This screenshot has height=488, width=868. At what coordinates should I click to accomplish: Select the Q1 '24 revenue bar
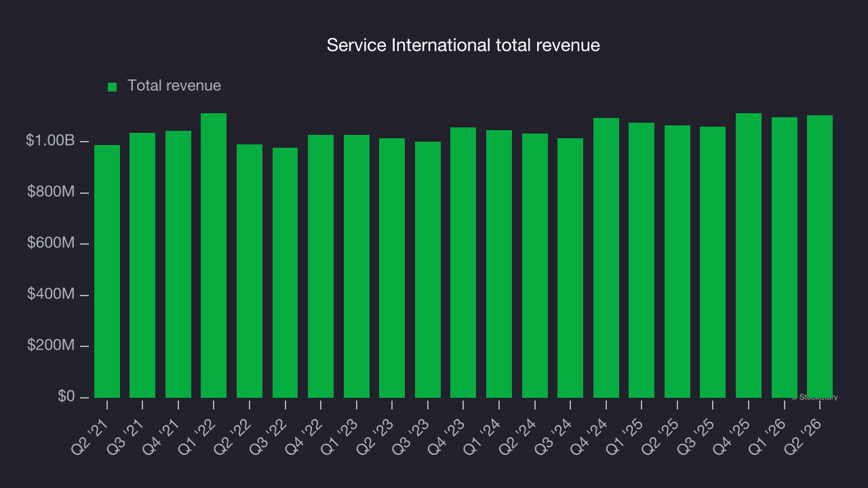point(499,264)
